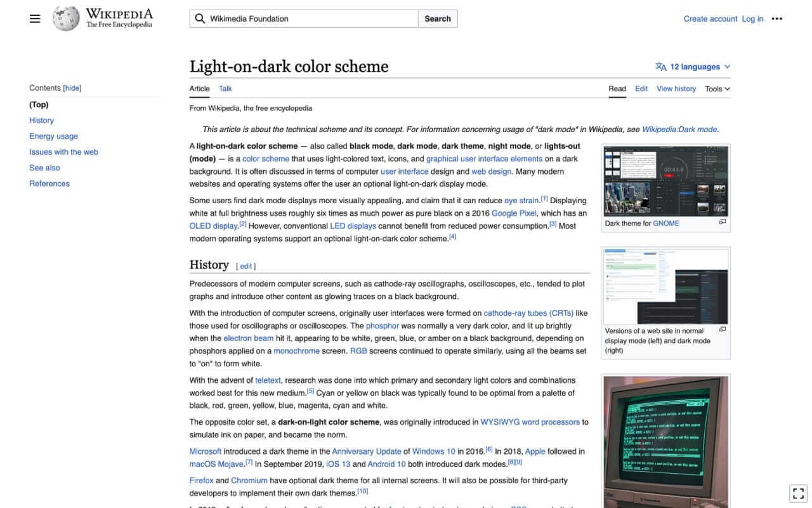Open the Anniversary Update link
This screenshot has height=508, width=812.
tap(367, 451)
